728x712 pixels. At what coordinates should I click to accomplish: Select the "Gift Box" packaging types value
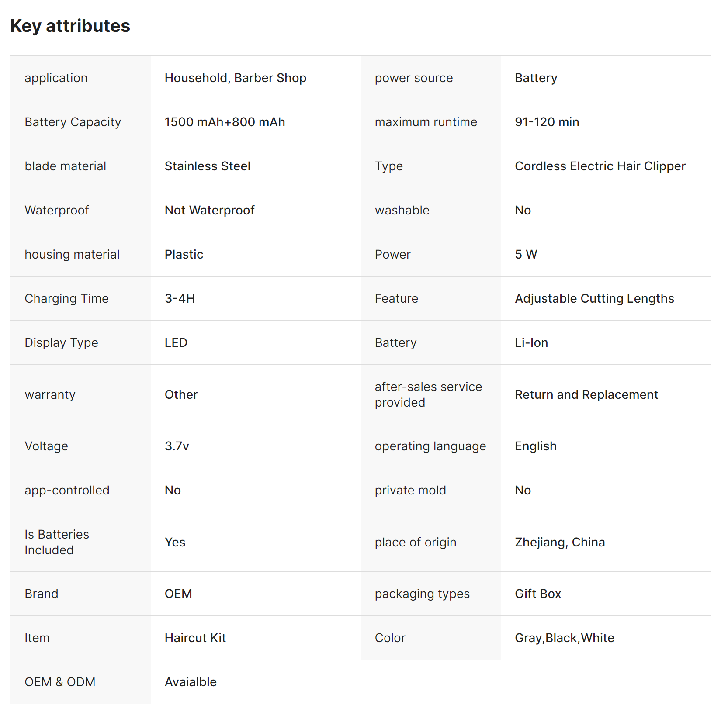click(x=537, y=594)
